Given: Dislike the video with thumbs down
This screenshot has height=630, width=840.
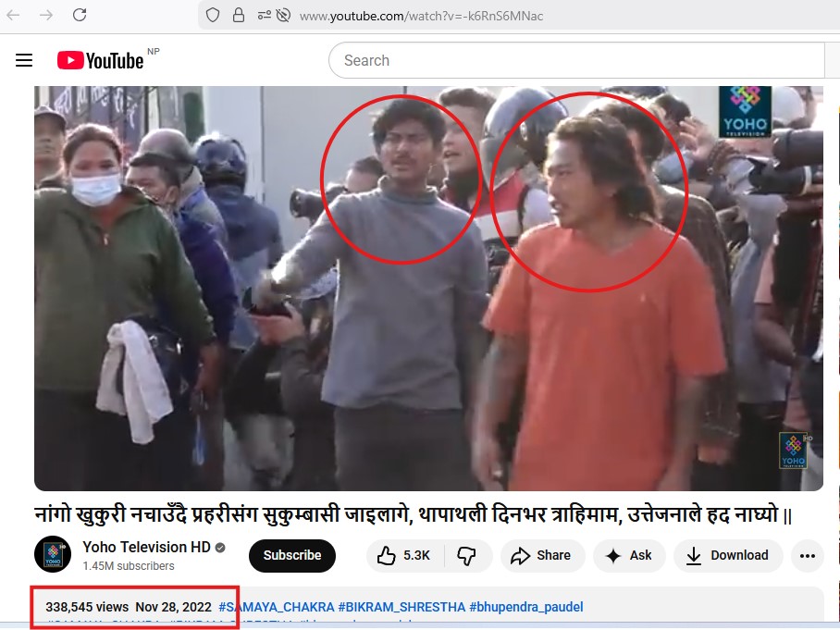Looking at the screenshot, I should [467, 555].
